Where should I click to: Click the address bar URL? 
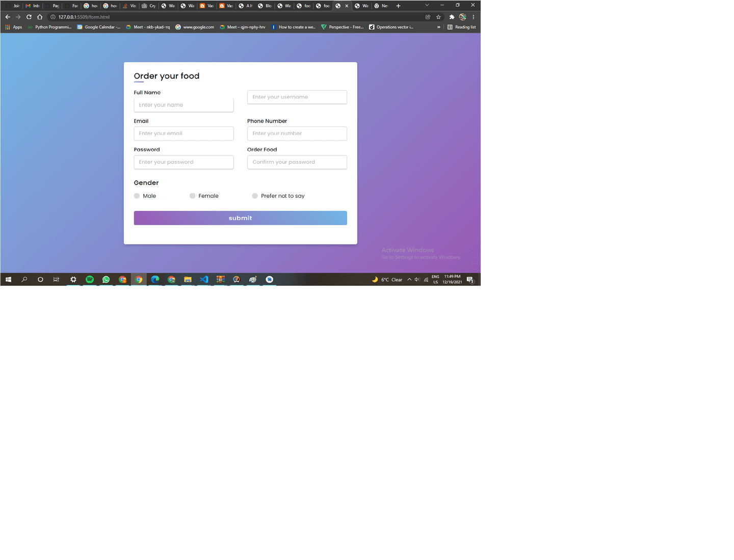point(84,17)
